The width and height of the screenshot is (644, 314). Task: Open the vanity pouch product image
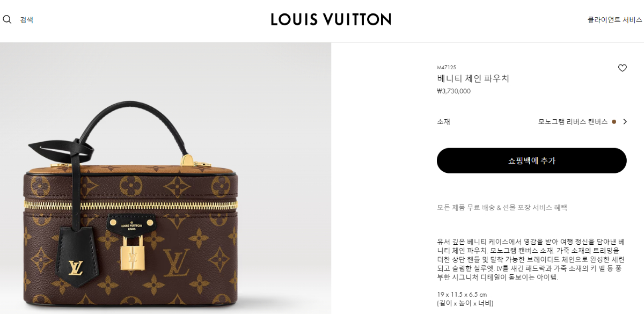pyautogui.click(x=165, y=178)
